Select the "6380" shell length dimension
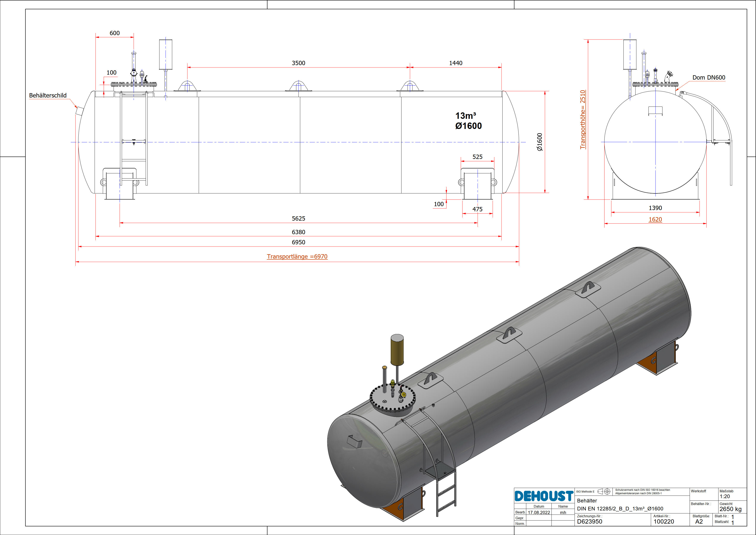 click(x=298, y=232)
